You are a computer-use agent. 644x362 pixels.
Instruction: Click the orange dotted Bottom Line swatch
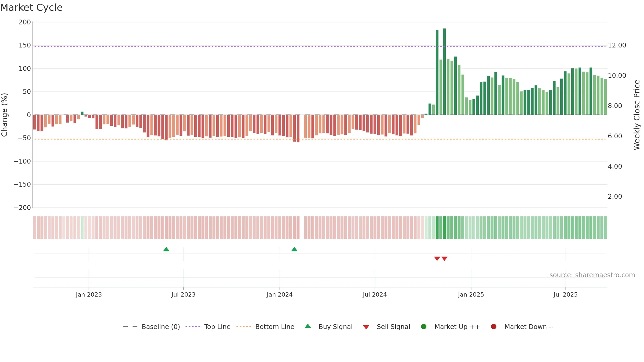(244, 327)
